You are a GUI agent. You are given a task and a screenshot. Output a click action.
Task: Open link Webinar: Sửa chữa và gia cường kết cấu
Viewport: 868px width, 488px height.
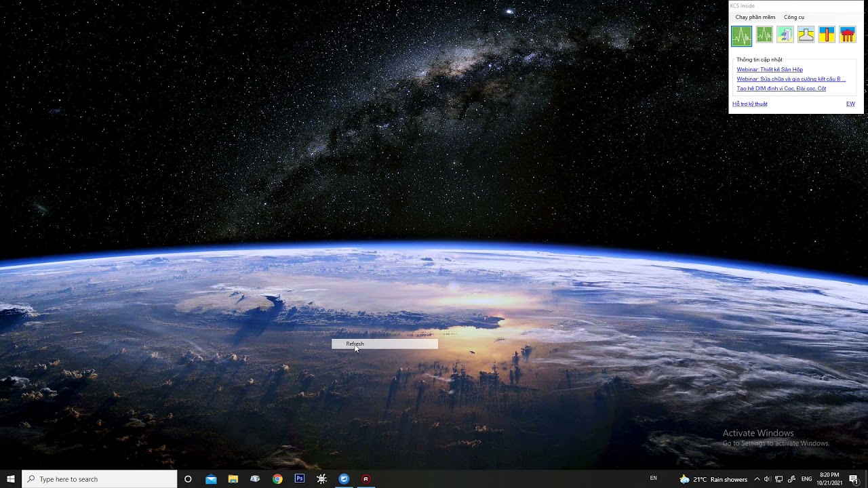(791, 79)
